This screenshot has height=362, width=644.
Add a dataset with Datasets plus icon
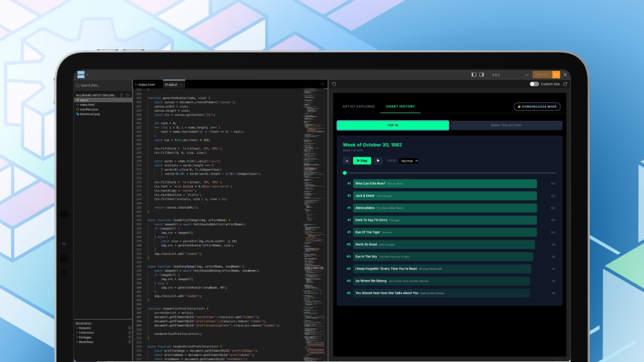(129, 328)
